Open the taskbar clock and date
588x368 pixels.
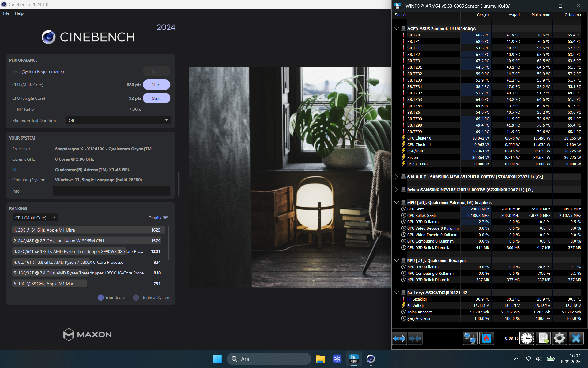pos(571,359)
